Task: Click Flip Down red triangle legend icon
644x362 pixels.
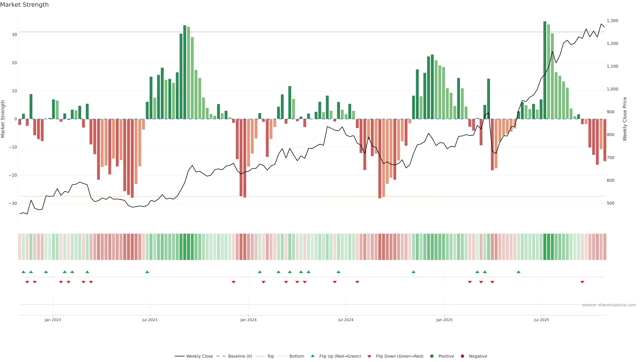Action: click(x=369, y=356)
